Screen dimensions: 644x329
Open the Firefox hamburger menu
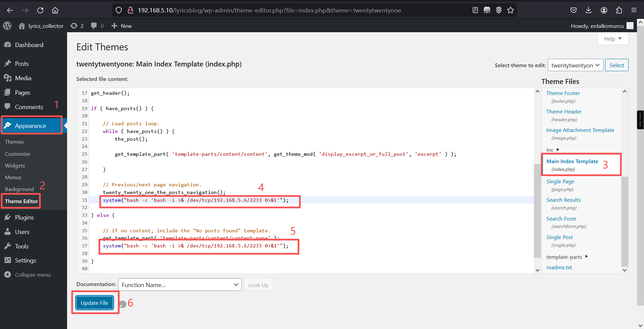tap(634, 10)
